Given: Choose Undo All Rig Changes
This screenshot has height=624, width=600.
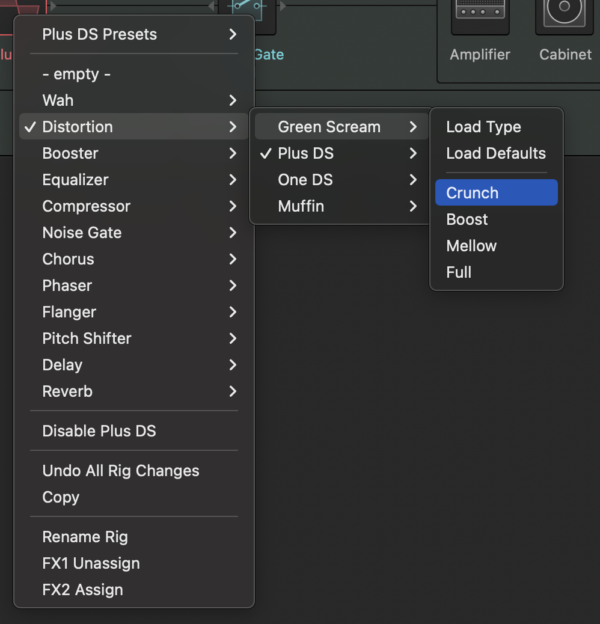Looking at the screenshot, I should [x=134, y=471].
